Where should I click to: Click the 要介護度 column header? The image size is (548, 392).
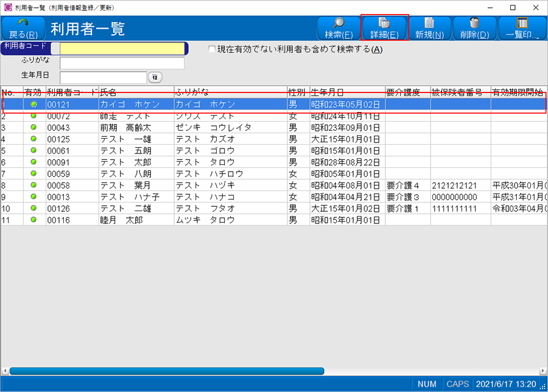[x=407, y=93]
